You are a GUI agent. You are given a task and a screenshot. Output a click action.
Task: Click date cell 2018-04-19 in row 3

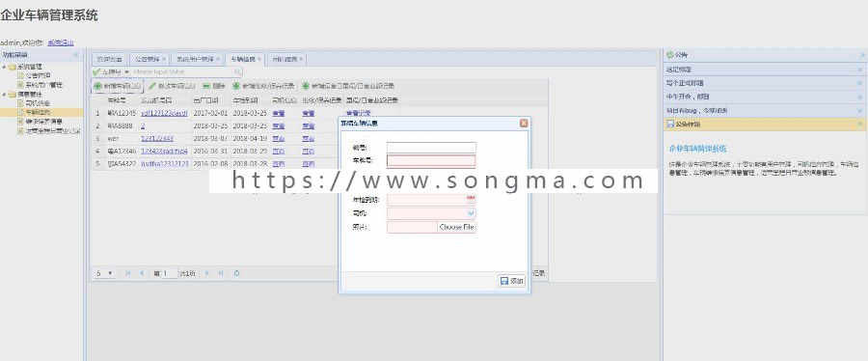(x=249, y=138)
